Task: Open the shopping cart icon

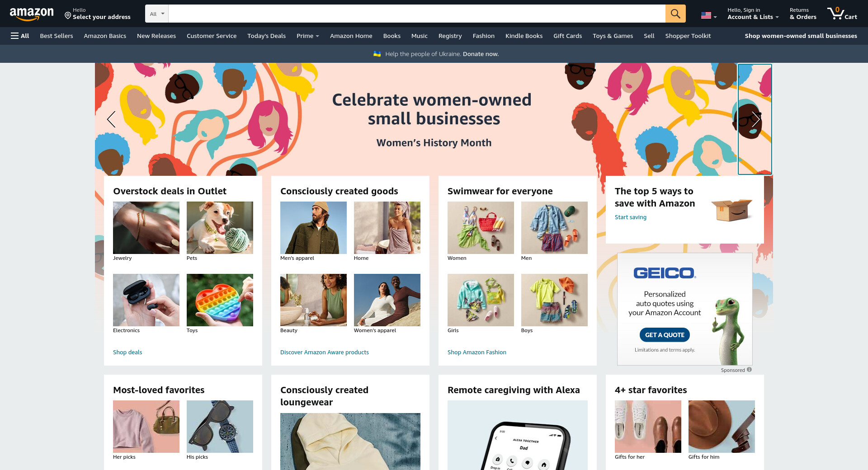Action: pyautogui.click(x=842, y=14)
